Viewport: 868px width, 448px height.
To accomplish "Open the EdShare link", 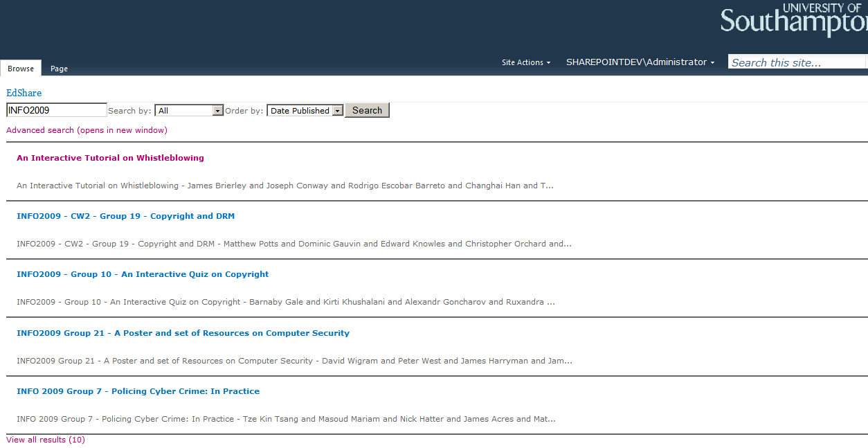I will pyautogui.click(x=24, y=93).
